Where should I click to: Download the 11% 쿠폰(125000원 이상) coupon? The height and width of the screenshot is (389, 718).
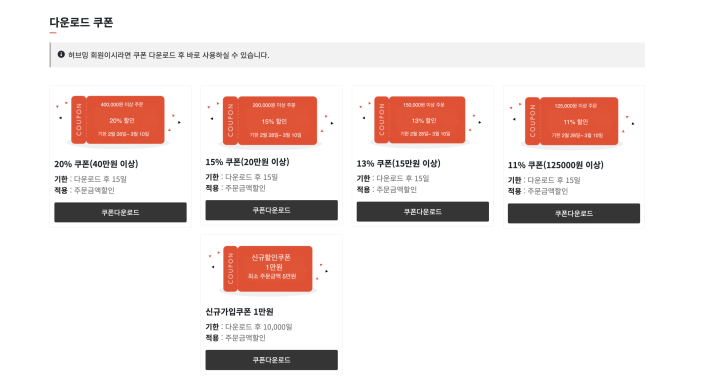[574, 213]
